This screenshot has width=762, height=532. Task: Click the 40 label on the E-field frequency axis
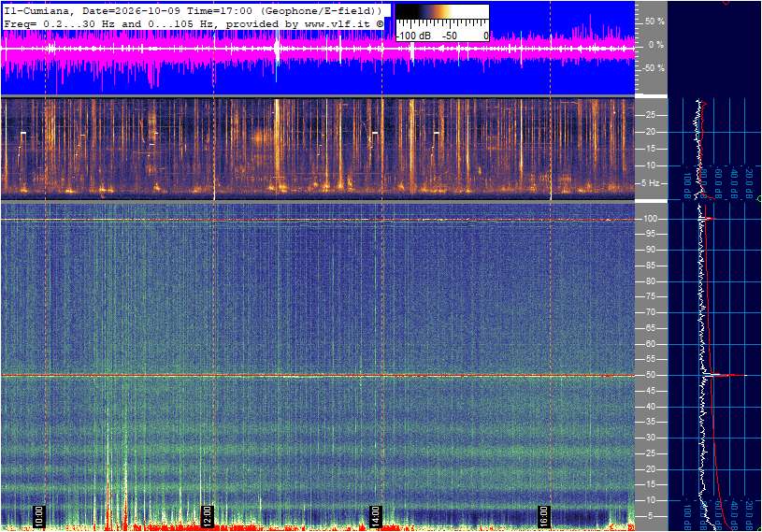point(651,407)
